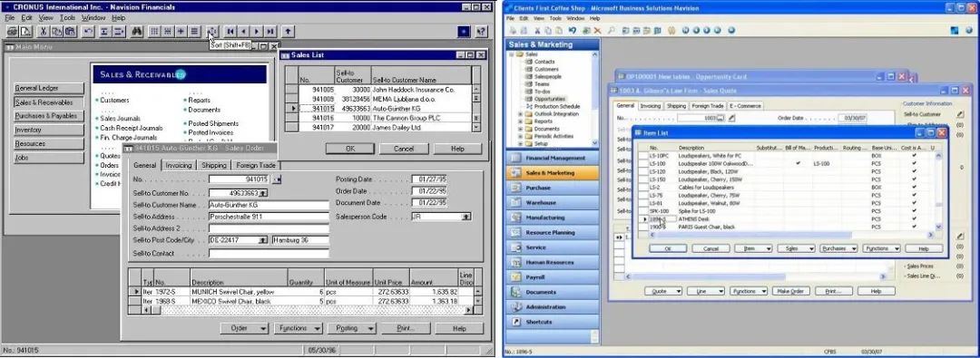Click pencil icon next to Sell-to Customer information
This screenshot has height=358, width=980.
coord(960,114)
